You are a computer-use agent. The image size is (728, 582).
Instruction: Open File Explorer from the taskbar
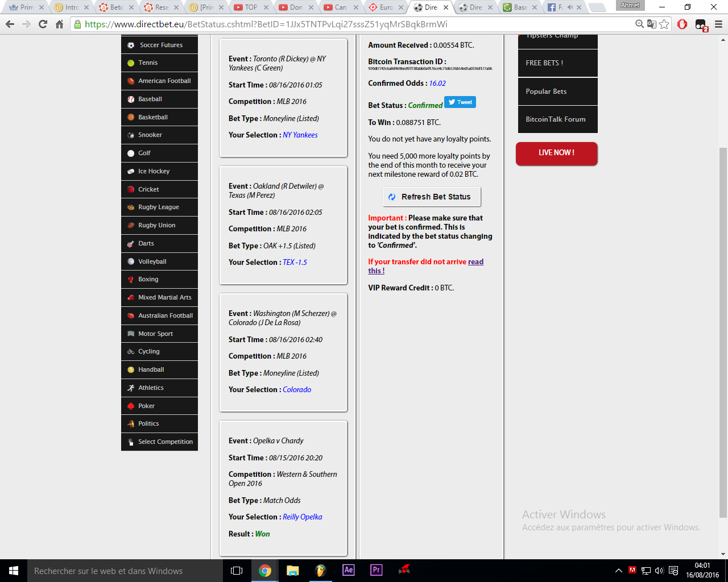click(292, 571)
